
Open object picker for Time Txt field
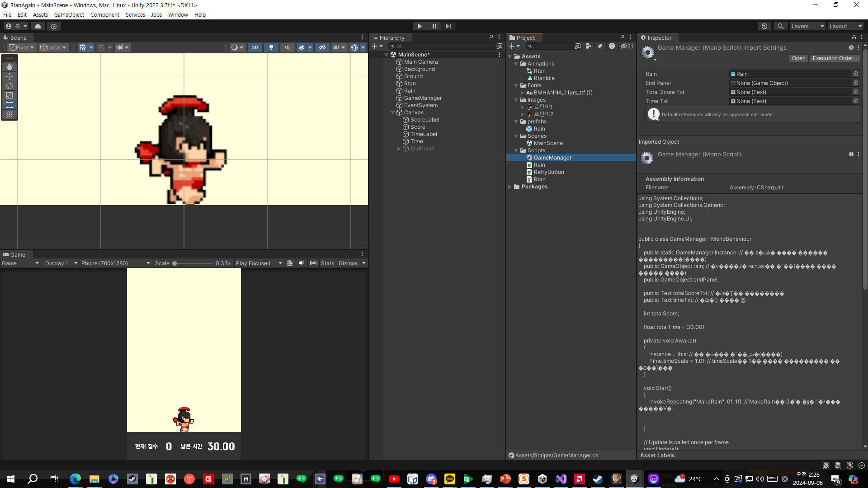pos(856,101)
